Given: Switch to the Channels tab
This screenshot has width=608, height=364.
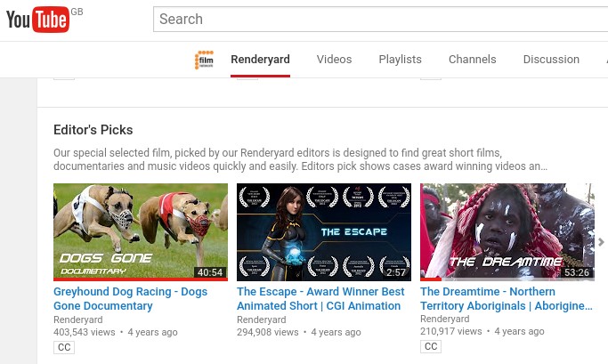Looking at the screenshot, I should coord(473,60).
